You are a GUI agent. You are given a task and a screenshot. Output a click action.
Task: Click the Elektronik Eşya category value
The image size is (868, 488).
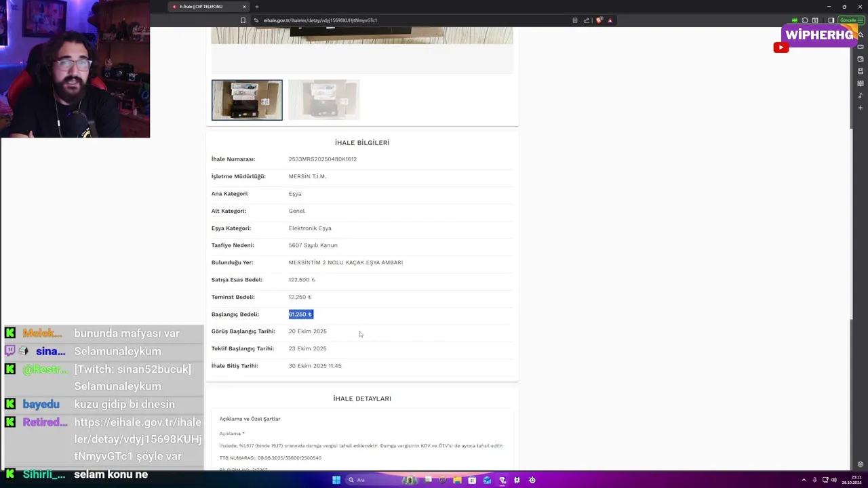[310, 228]
